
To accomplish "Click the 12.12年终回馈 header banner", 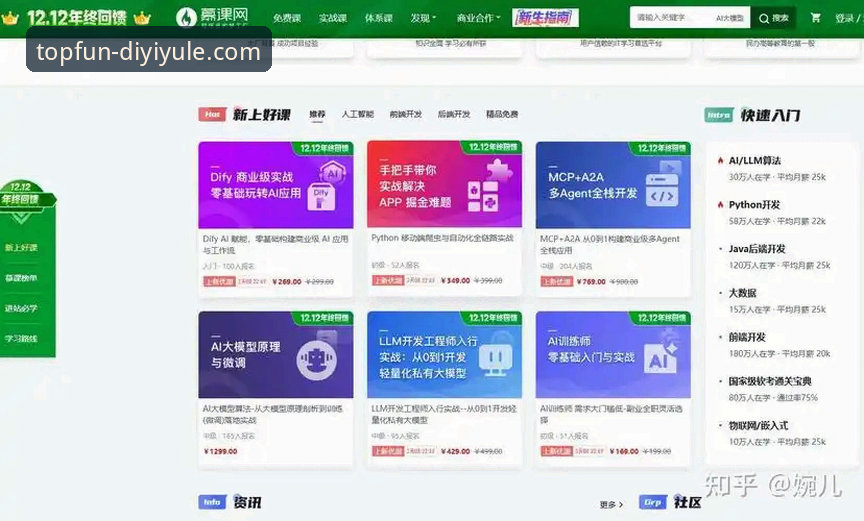I will click(x=76, y=18).
